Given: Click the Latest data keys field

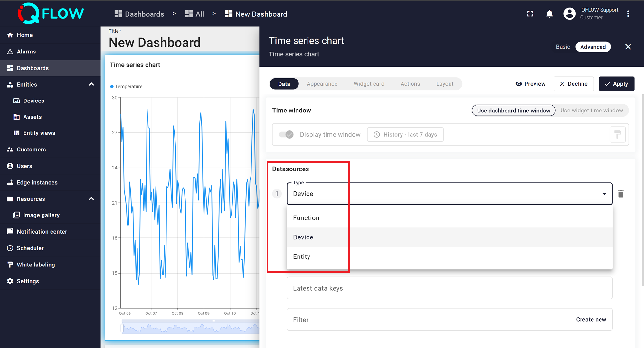Looking at the screenshot, I should point(449,288).
